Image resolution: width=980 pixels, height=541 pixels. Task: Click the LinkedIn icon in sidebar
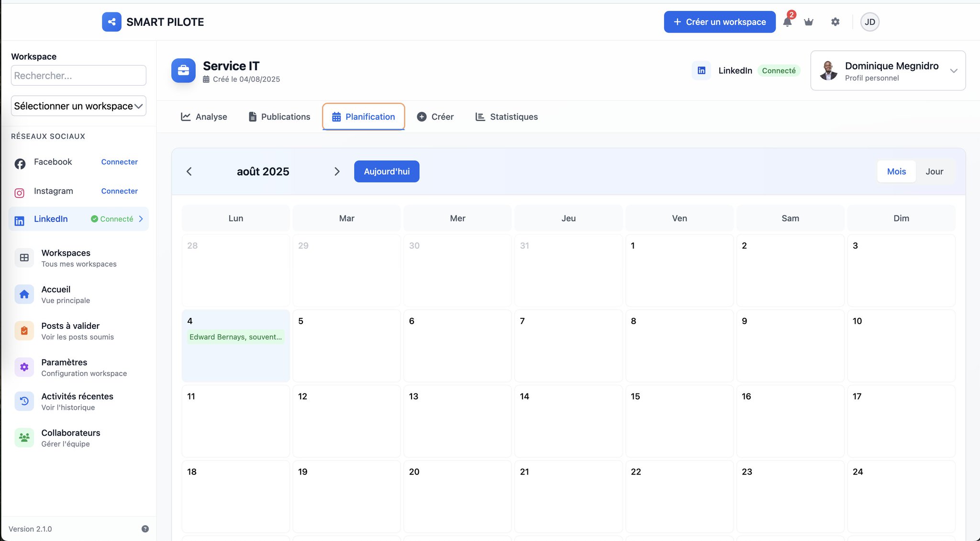tap(19, 221)
